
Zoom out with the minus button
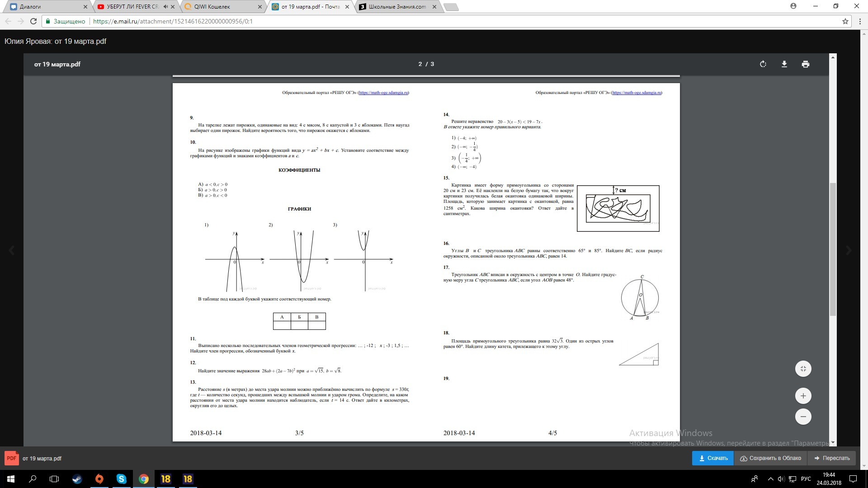803,417
